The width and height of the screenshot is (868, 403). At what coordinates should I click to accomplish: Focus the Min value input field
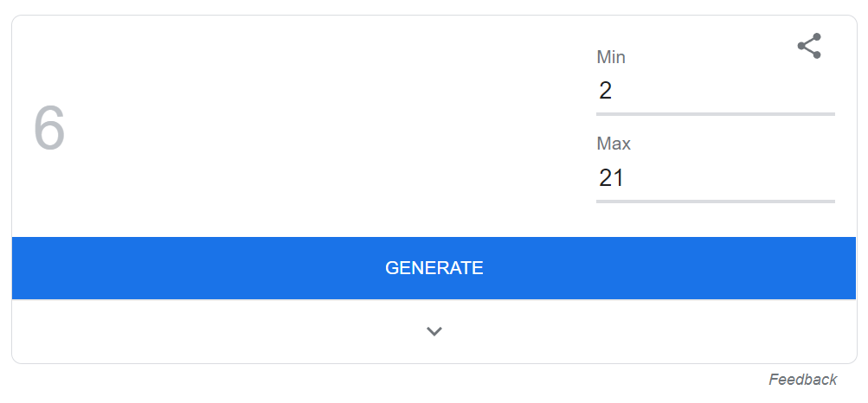[x=715, y=91]
